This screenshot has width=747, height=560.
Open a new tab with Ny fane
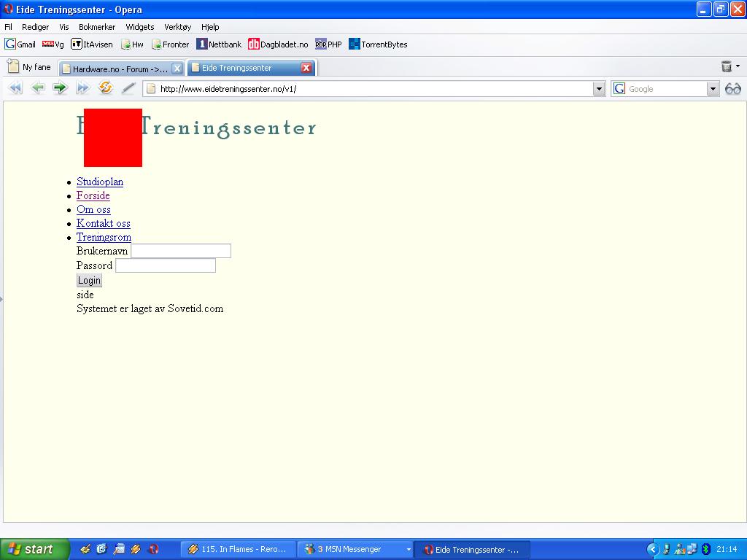[x=29, y=66]
